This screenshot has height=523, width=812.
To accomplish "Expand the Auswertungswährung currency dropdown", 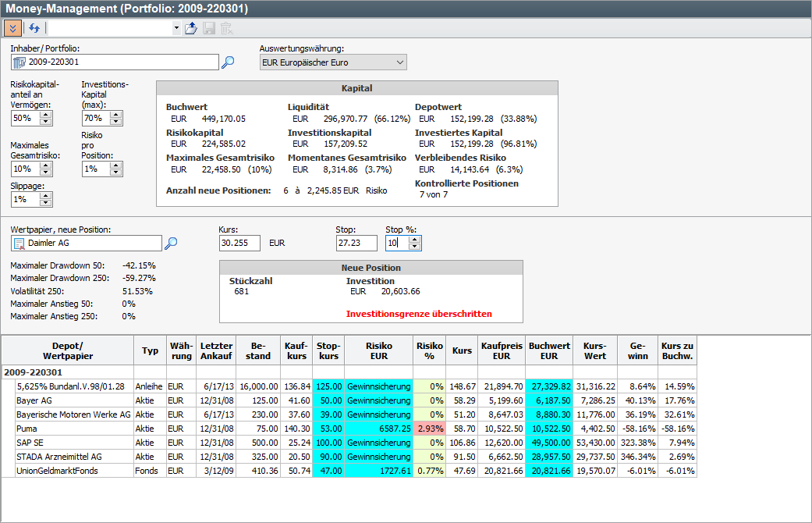I will [x=399, y=62].
